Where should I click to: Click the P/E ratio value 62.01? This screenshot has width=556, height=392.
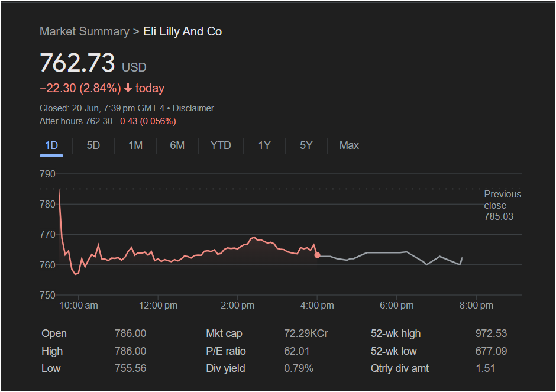(x=296, y=351)
